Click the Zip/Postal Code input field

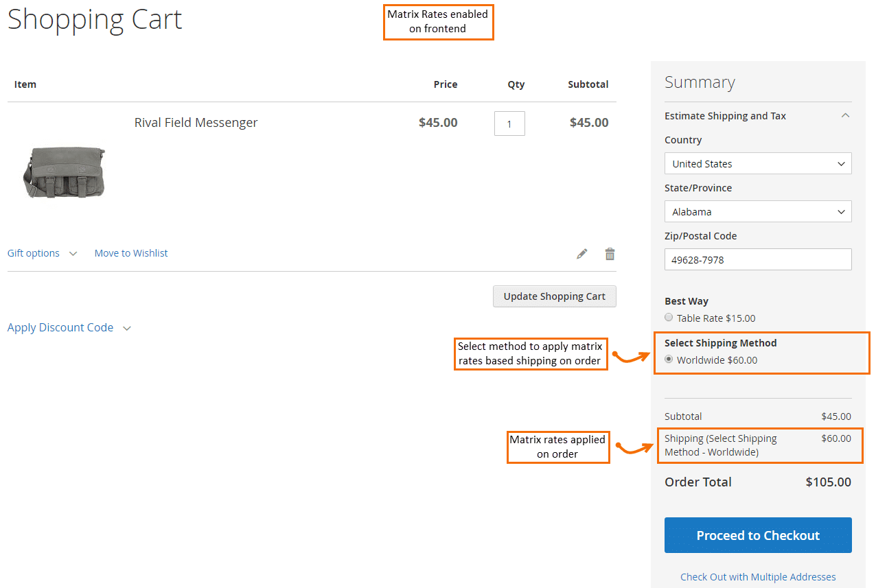pyautogui.click(x=758, y=259)
